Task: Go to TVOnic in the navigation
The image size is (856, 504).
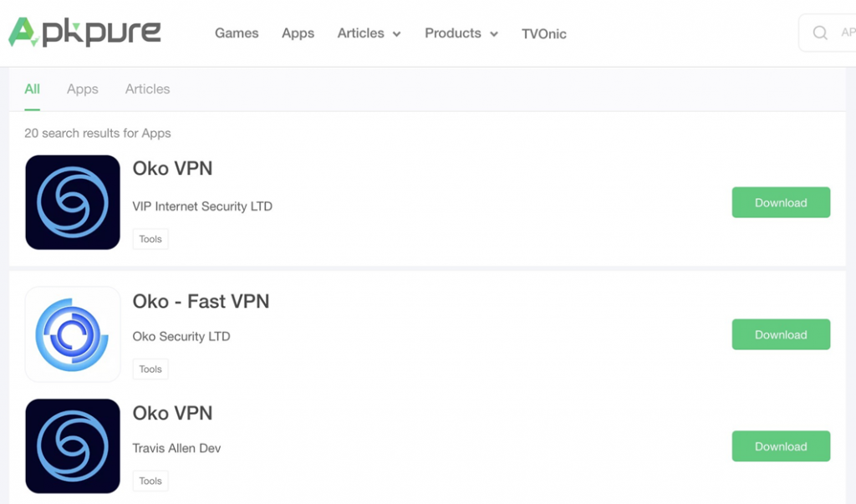Action: (543, 34)
